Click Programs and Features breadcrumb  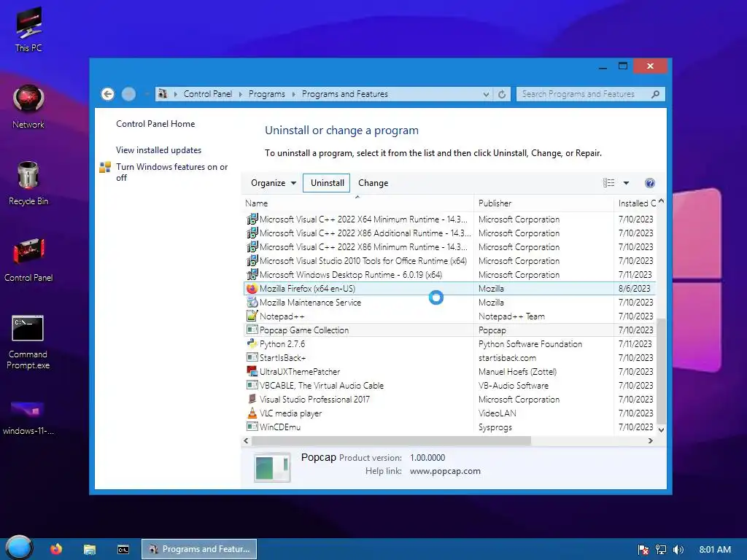pyautogui.click(x=345, y=94)
